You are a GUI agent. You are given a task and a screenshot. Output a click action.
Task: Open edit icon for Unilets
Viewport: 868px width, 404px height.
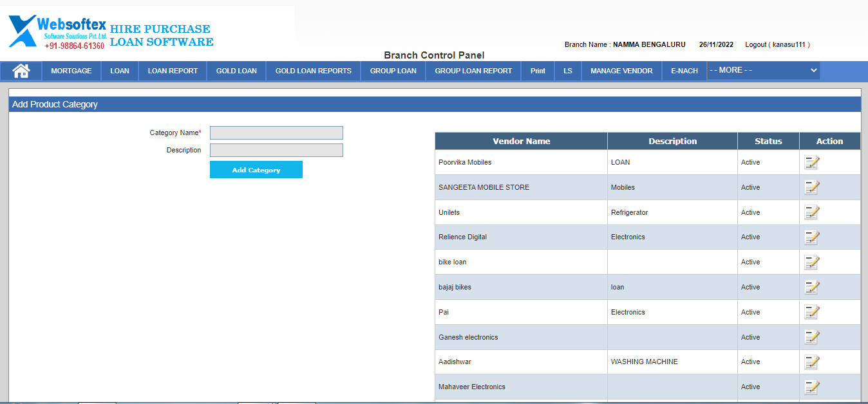[812, 212]
